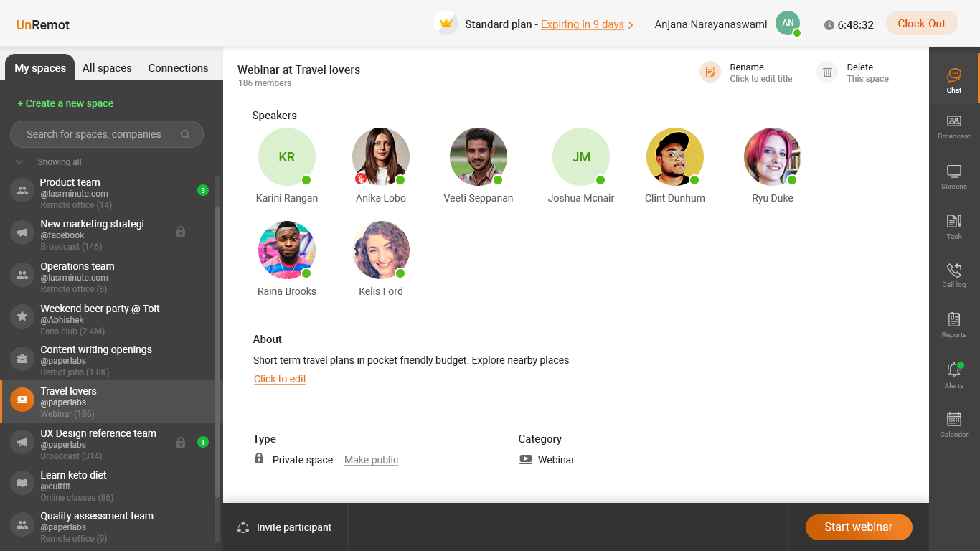Open the Reports icon
This screenshot has width=980, height=551.
(953, 319)
